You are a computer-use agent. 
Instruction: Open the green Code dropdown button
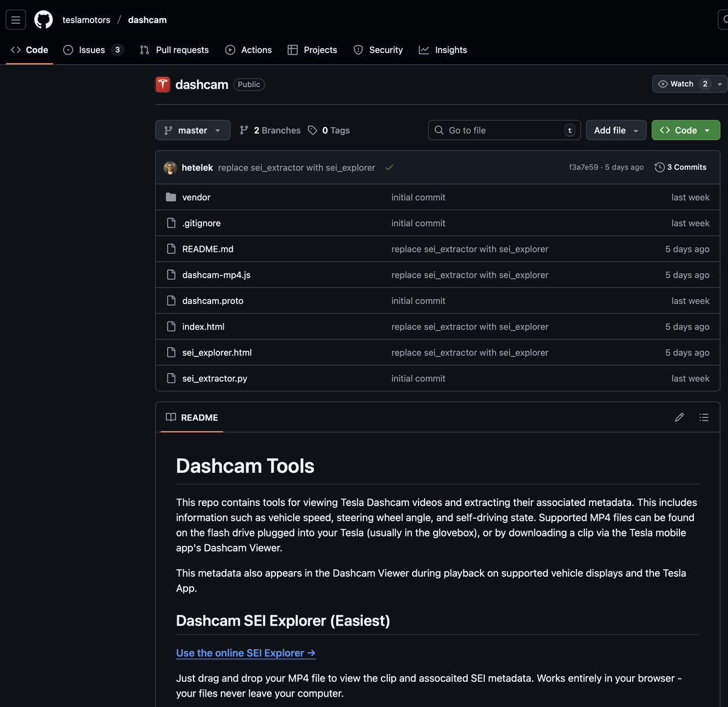[686, 130]
